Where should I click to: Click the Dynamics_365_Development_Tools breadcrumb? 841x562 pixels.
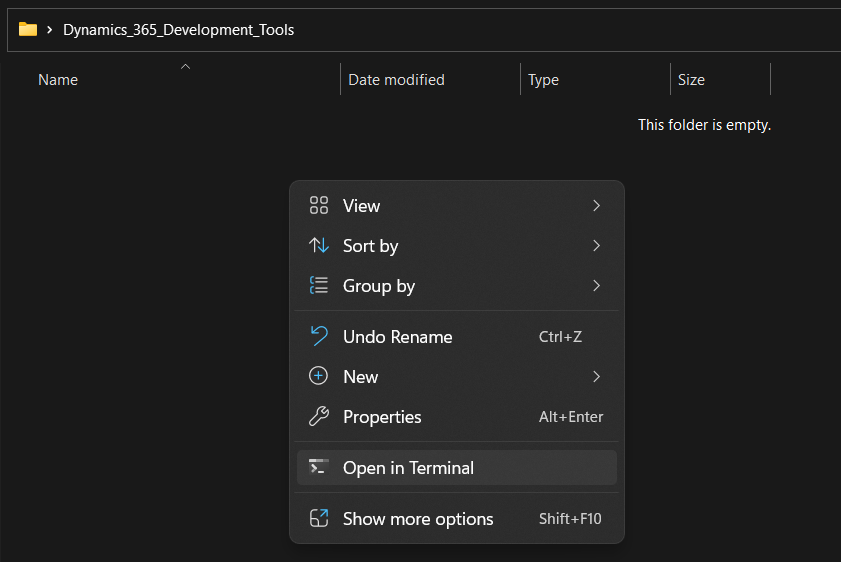click(x=179, y=30)
